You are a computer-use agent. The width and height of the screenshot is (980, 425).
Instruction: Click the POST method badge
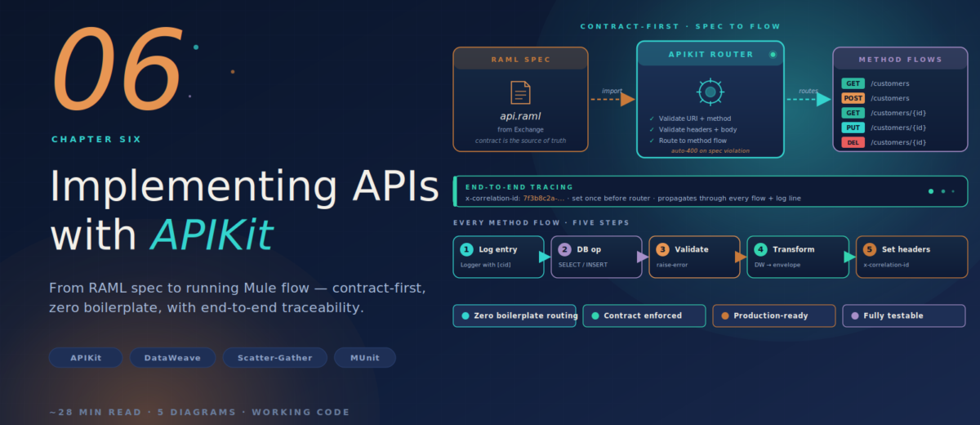click(853, 98)
